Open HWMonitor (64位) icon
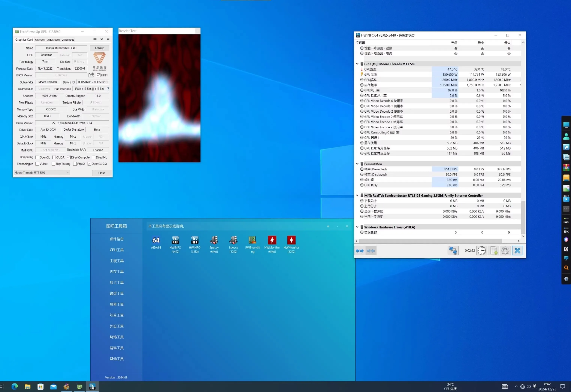 coord(272,241)
